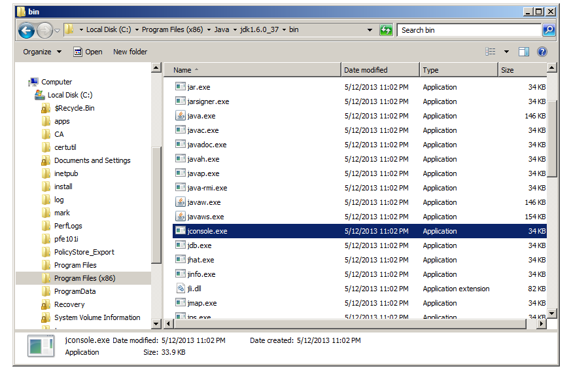This screenshot has height=377, width=588.
Task: Select Local Disk (C:) breadcrumb
Action: (109, 29)
